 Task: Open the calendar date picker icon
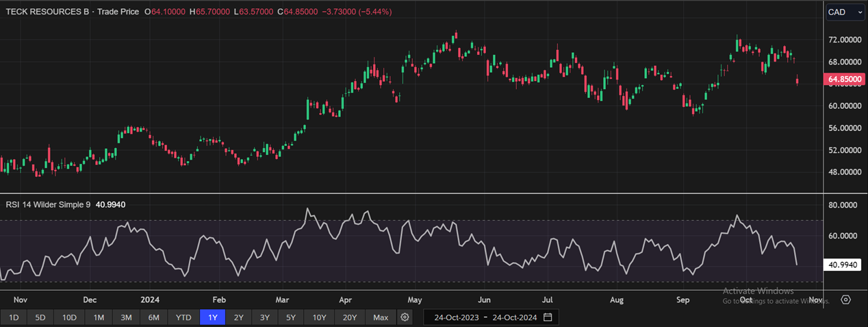pyautogui.click(x=548, y=317)
